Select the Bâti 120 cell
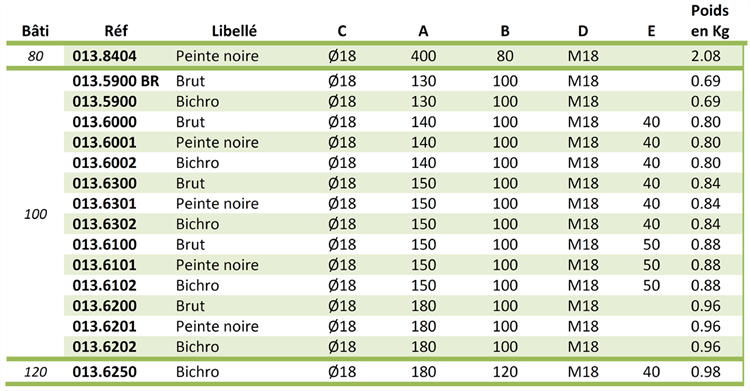 click(x=35, y=372)
